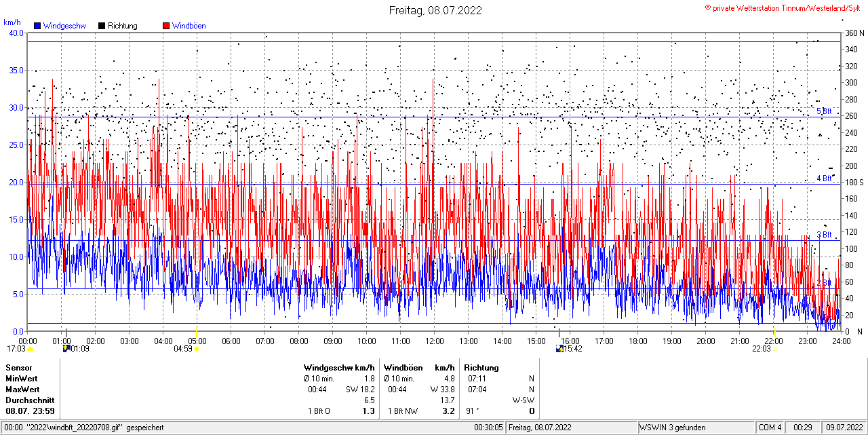Screen dimensions: 868x435
Task: Click the max wind speed value SW 18.2
Action: click(x=361, y=390)
